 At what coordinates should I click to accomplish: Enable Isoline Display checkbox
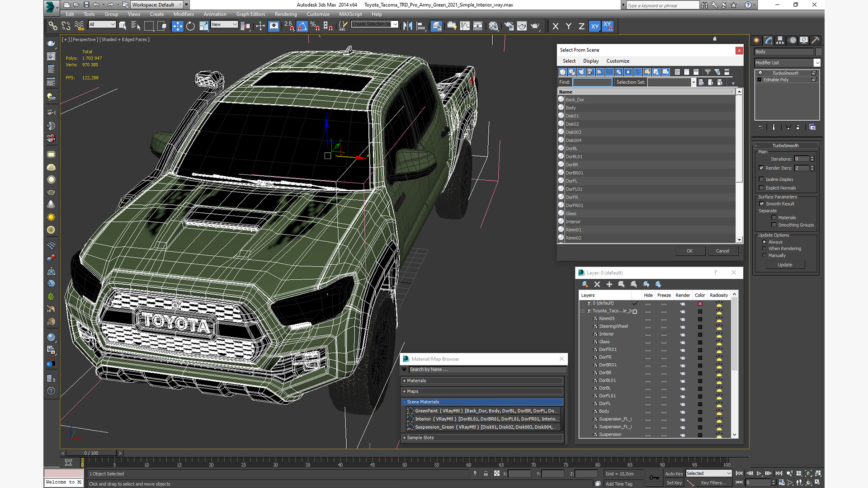(x=761, y=179)
